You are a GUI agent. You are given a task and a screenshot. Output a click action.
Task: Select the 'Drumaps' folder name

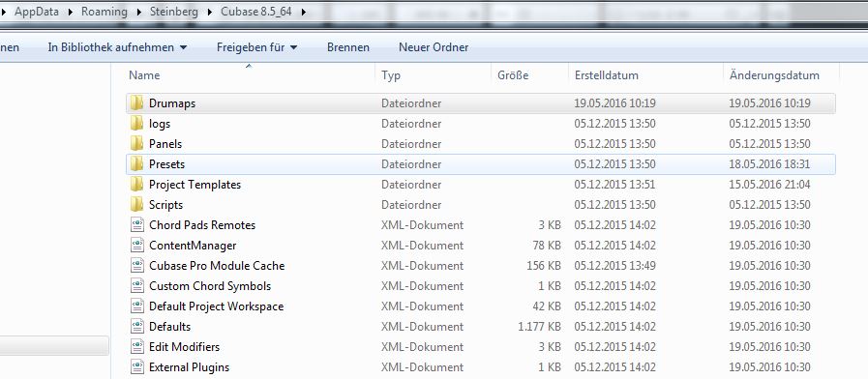[x=172, y=103]
